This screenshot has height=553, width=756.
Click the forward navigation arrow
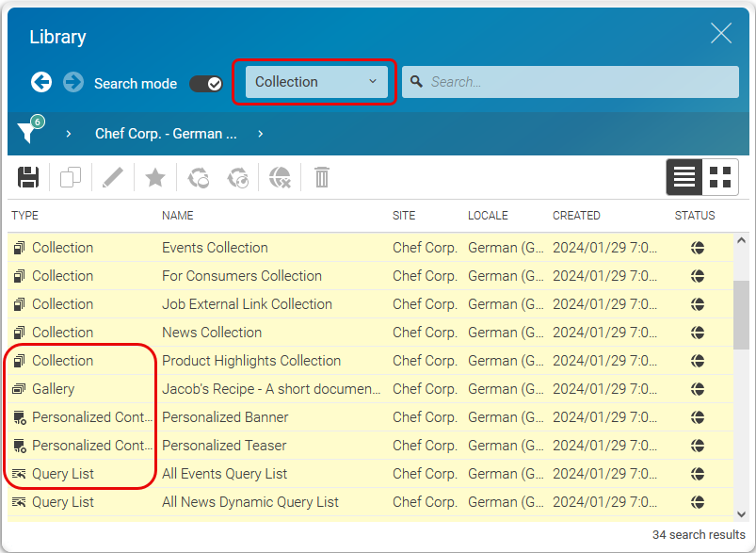pyautogui.click(x=72, y=82)
